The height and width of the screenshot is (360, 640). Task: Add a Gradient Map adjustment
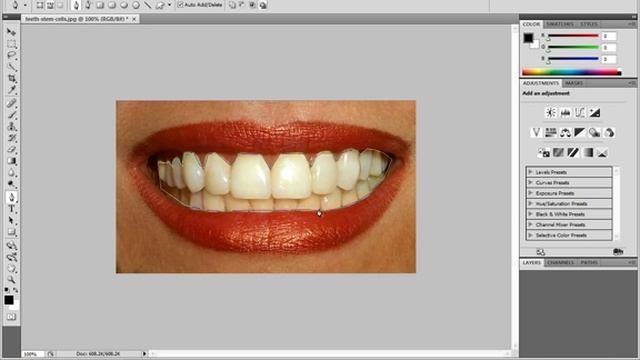[588, 153]
